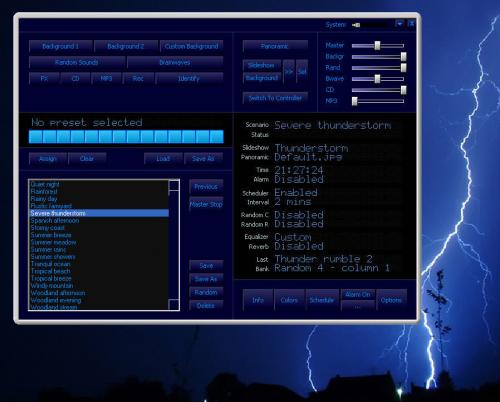
Task: Toggle the Brainwaves button
Action: click(x=175, y=62)
